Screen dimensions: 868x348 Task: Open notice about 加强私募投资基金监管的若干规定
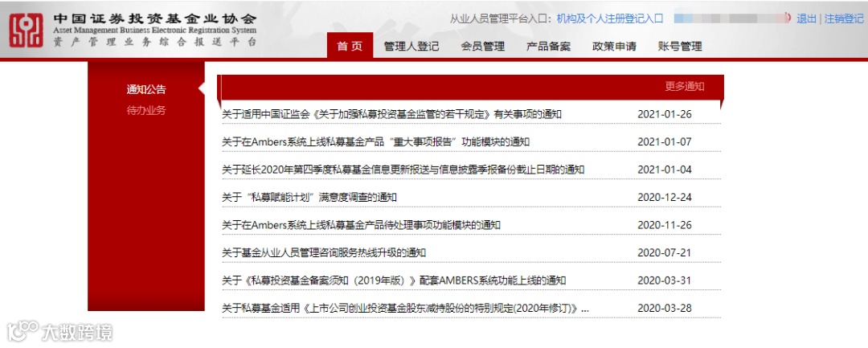tap(392, 114)
